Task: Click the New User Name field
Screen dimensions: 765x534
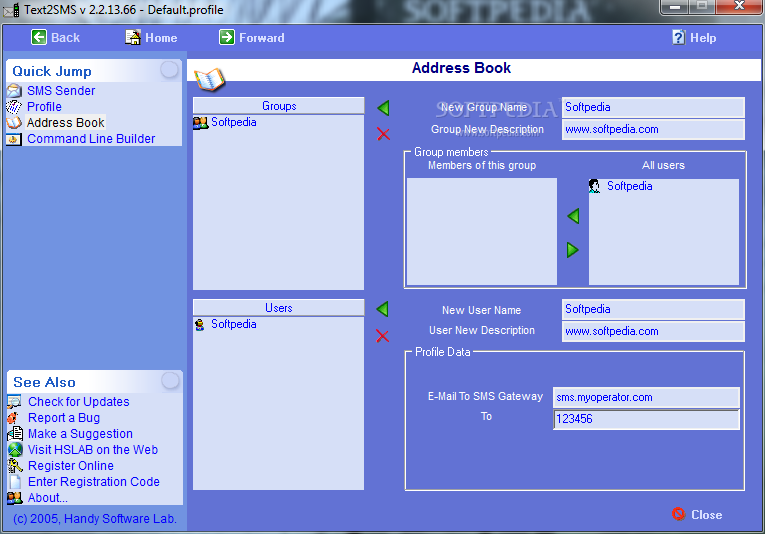Action: (653, 309)
